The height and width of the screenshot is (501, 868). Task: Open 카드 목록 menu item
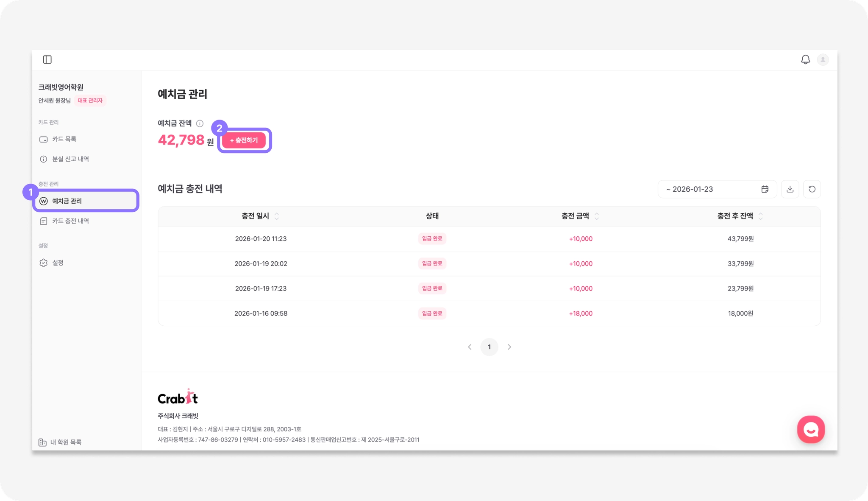pyautogui.click(x=64, y=139)
